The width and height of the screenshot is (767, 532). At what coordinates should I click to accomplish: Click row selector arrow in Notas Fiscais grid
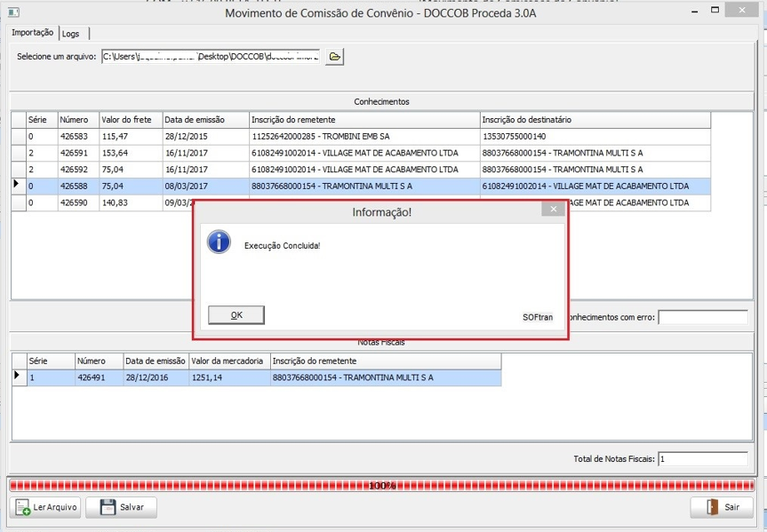click(19, 377)
